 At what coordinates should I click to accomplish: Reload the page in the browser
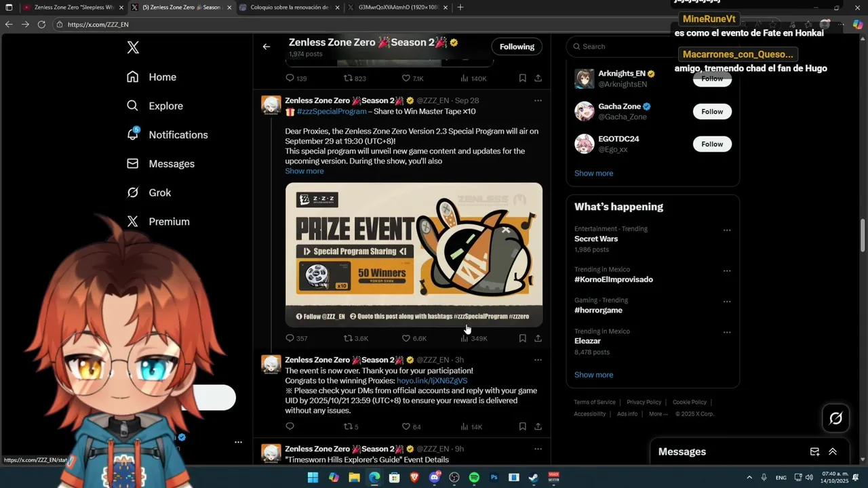point(41,24)
